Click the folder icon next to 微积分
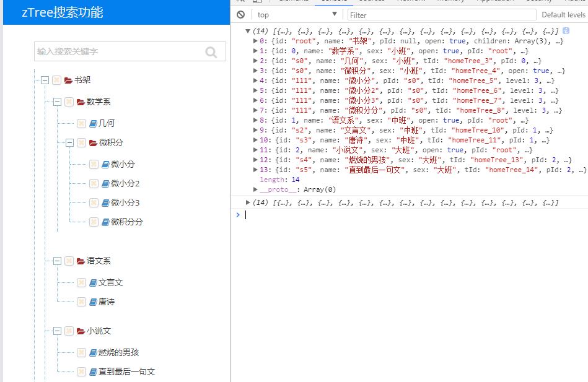The width and height of the screenshot is (588, 382). tap(93, 143)
